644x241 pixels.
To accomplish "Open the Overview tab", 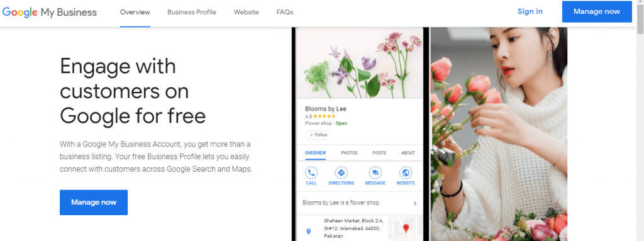I will tap(135, 13).
